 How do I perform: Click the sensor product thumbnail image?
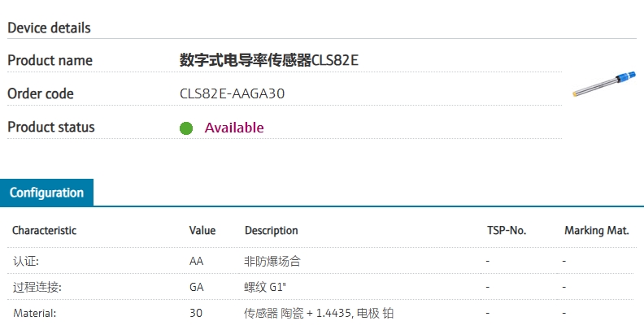click(604, 84)
